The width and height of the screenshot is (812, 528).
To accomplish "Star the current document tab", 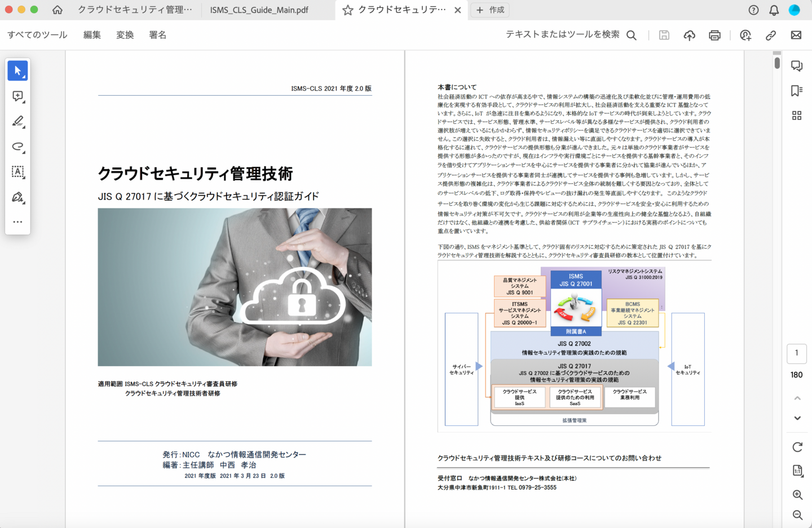I will pos(348,10).
